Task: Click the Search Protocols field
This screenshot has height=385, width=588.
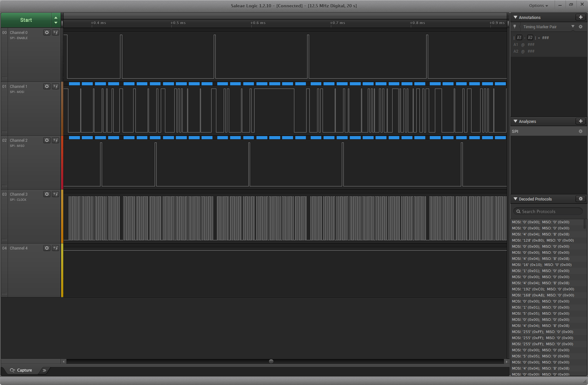Action: pyautogui.click(x=548, y=211)
